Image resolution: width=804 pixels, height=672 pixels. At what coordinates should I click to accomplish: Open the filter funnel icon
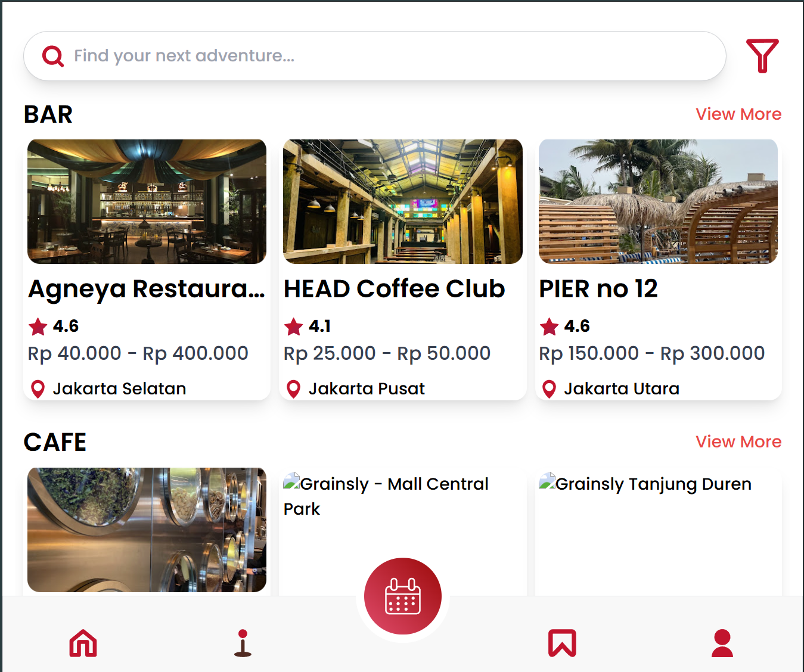pos(762,56)
